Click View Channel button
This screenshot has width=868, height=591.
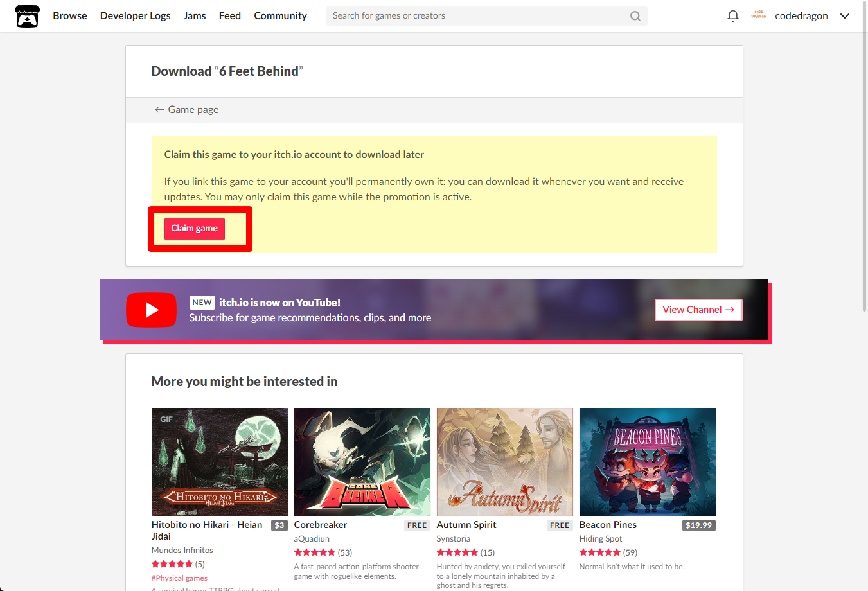pyautogui.click(x=698, y=310)
